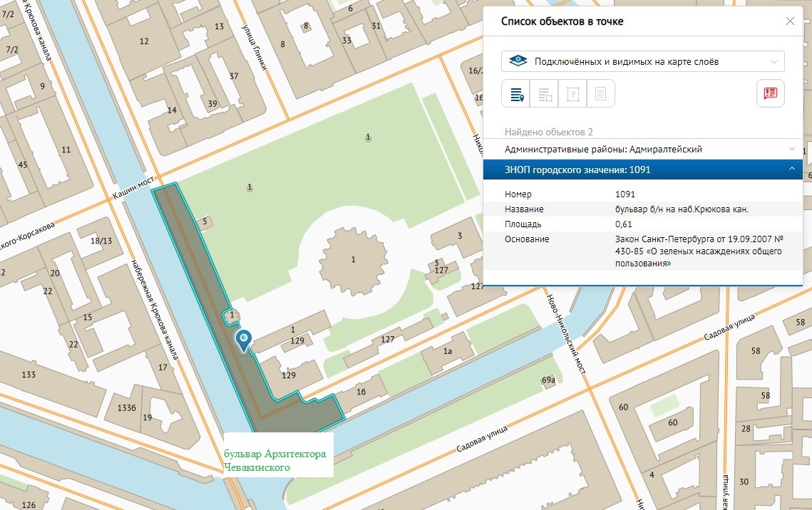This screenshot has height=510, width=812.
Task: Click the 'Номер' 1091 attribute row
Action: click(x=642, y=194)
